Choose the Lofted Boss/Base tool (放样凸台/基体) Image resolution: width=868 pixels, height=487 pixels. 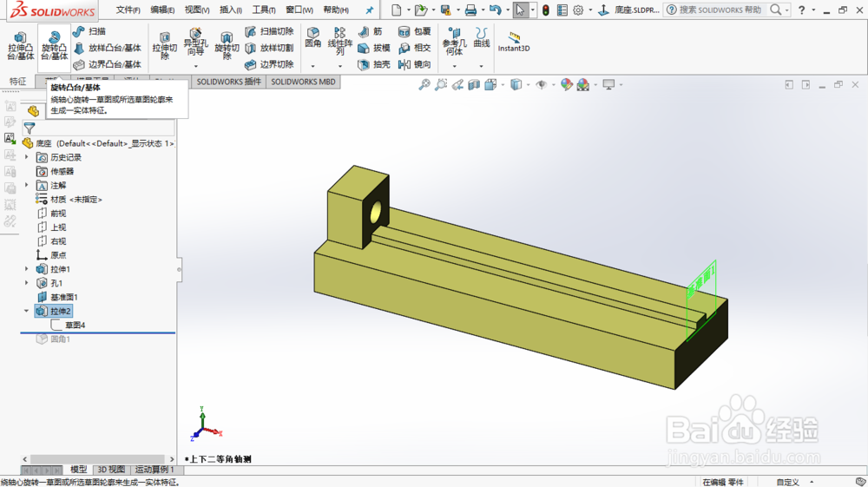108,48
